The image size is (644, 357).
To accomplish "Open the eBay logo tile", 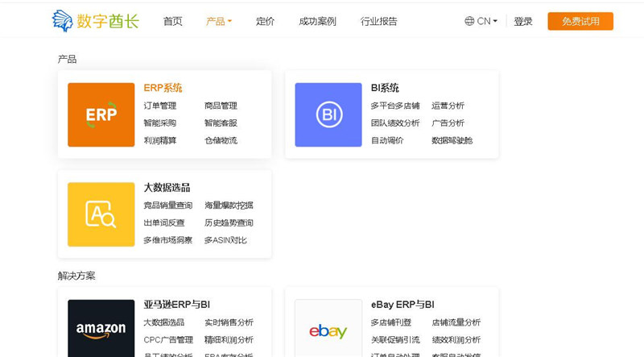I will 328,328.
